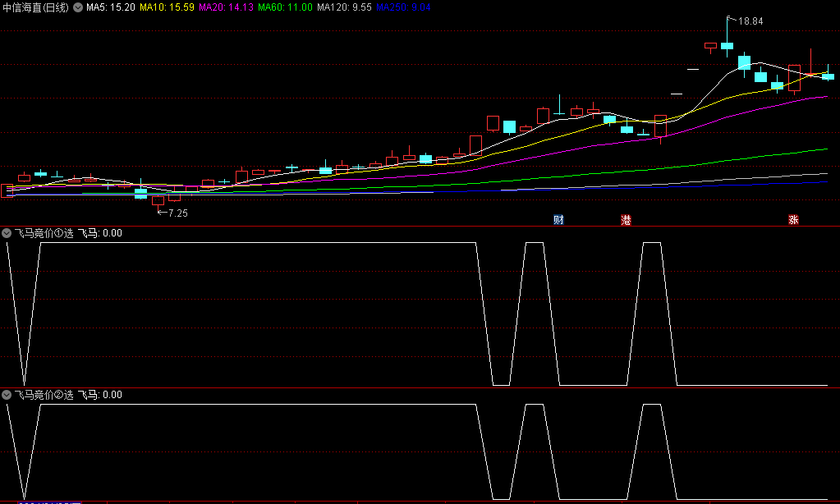Image resolution: width=840 pixels, height=504 pixels.
Task: Click the 7.25 low price label
Action: click(x=177, y=213)
